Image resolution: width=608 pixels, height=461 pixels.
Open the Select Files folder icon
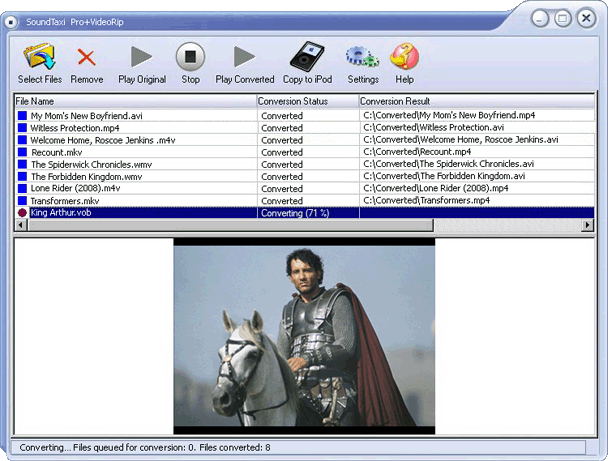click(x=39, y=57)
